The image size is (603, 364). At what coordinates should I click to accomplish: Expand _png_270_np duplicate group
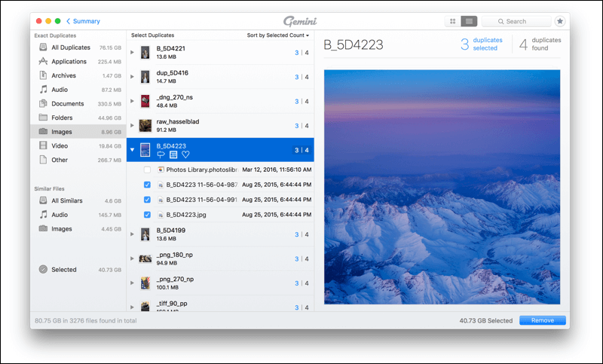point(133,283)
